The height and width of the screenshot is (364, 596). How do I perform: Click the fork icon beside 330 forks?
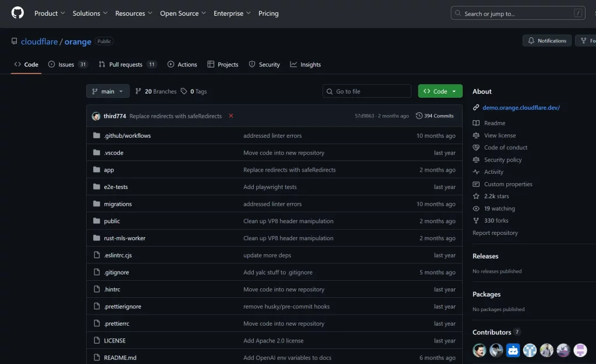pyautogui.click(x=476, y=220)
